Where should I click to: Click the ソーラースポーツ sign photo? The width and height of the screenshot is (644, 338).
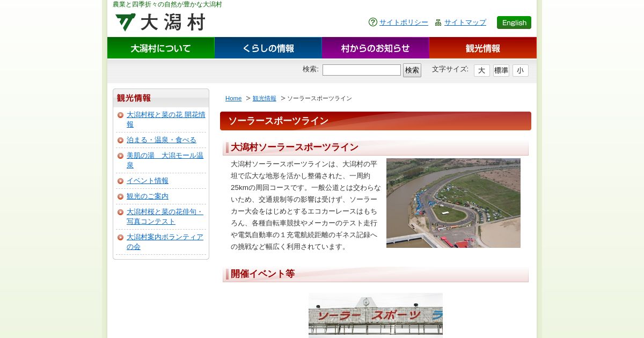click(376, 315)
